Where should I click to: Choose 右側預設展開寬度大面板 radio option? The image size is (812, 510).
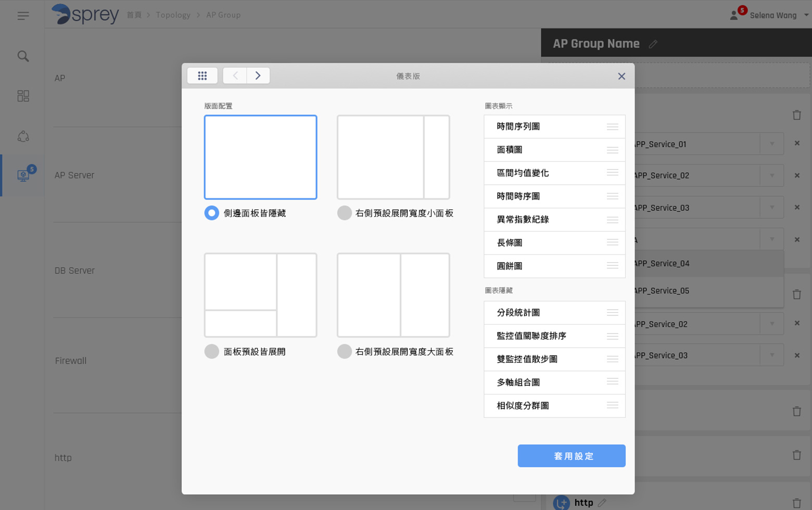pos(344,351)
